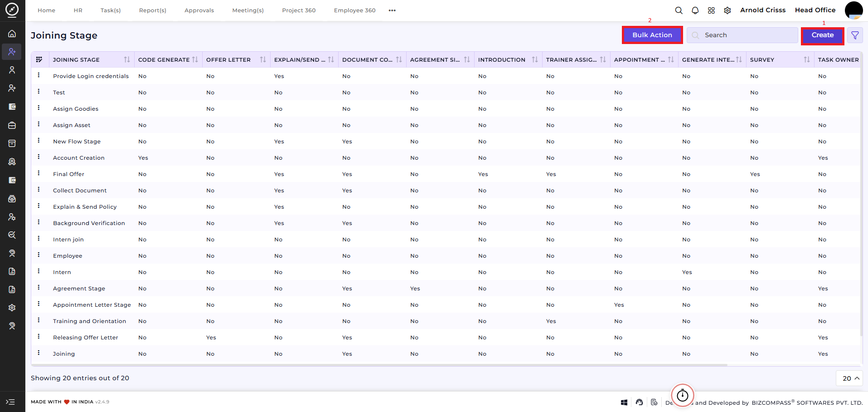Viewport: 868px width, 412px height.
Task: Open the row menu for Account Creation
Action: [x=39, y=157]
